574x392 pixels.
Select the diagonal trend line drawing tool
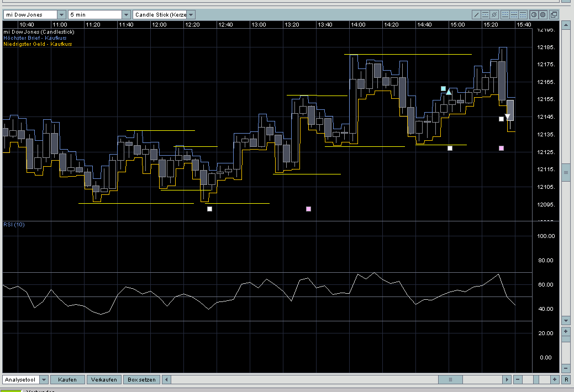[x=476, y=14]
